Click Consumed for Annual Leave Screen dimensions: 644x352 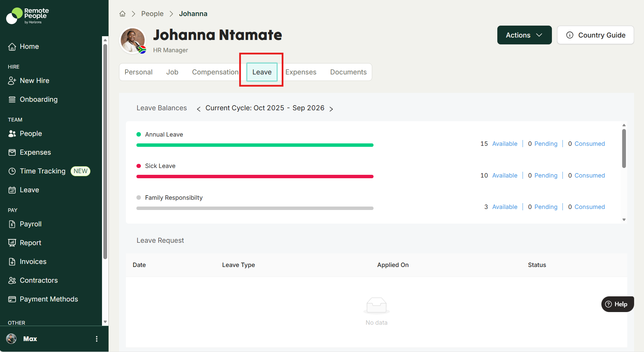pyautogui.click(x=589, y=144)
